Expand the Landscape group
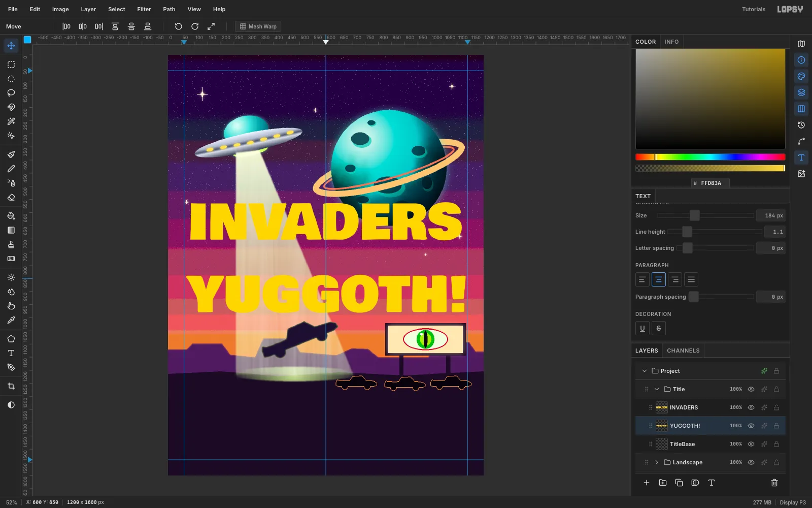Viewport: 812px width, 508px height. tap(657, 462)
